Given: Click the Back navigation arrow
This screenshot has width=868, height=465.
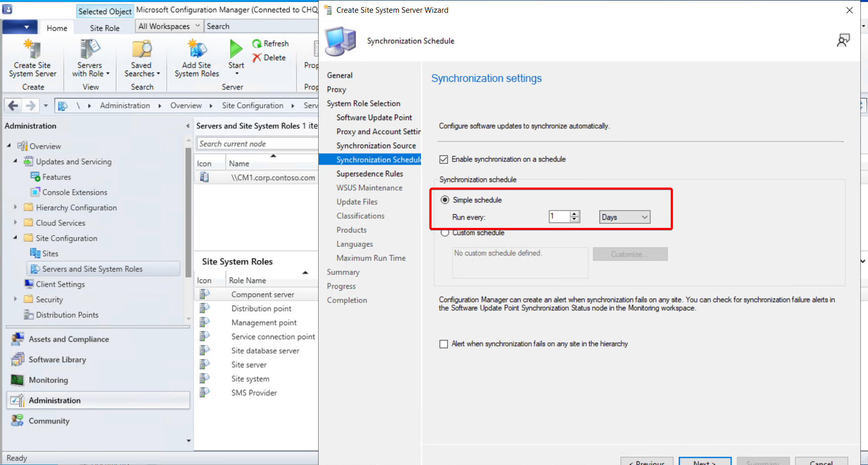Looking at the screenshot, I should (13, 105).
